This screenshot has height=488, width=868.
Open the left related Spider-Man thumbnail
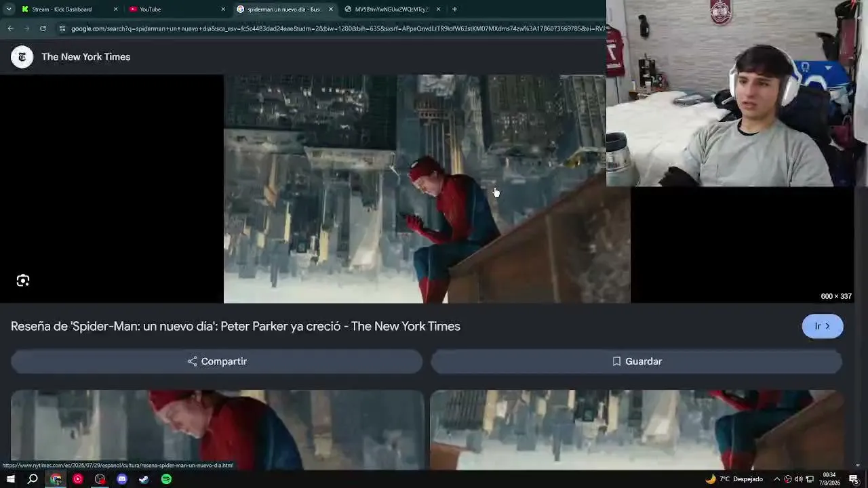click(x=217, y=430)
